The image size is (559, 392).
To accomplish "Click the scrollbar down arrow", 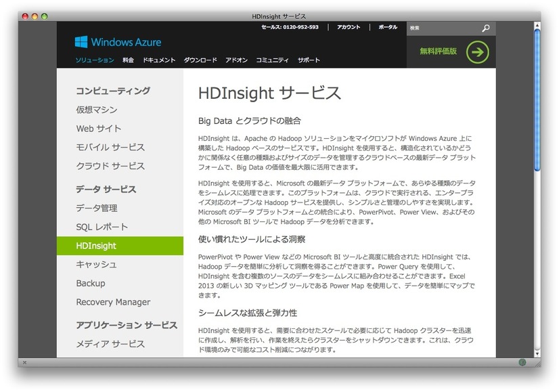I will 537,354.
